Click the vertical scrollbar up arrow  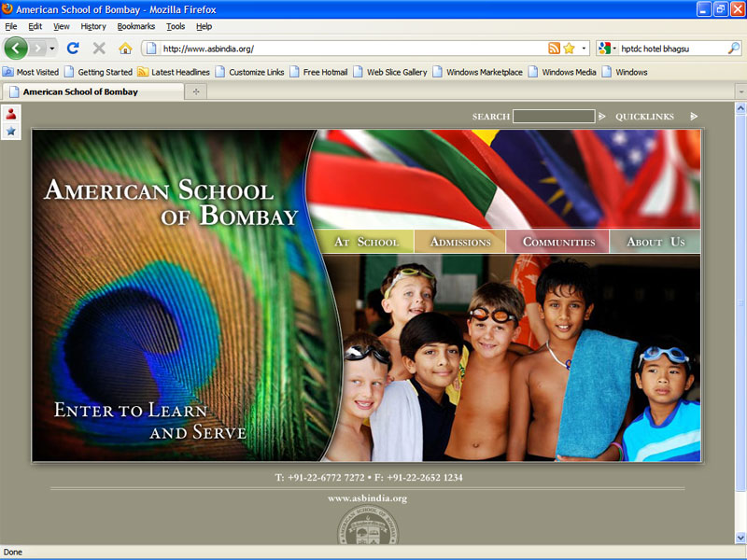tap(740, 108)
